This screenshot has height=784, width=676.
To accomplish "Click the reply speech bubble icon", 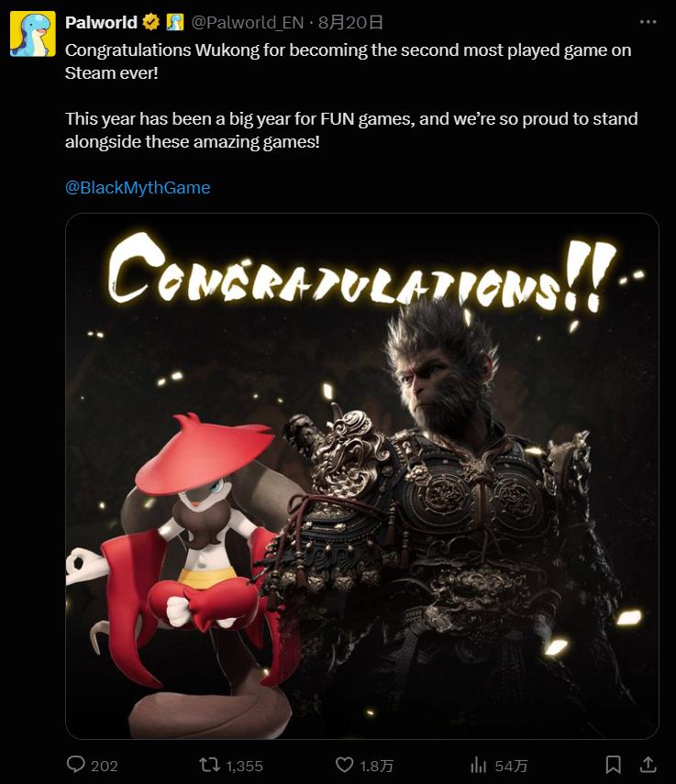I will point(75,765).
